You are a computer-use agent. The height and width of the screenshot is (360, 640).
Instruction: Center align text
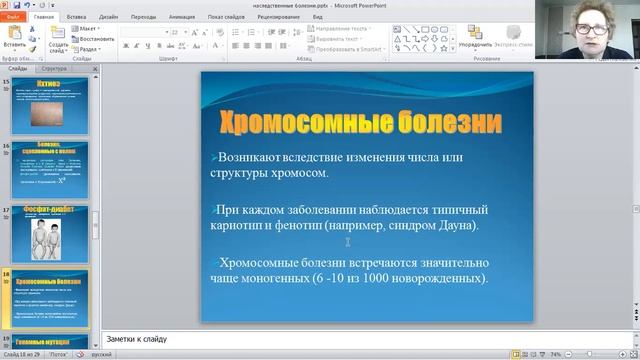247,46
